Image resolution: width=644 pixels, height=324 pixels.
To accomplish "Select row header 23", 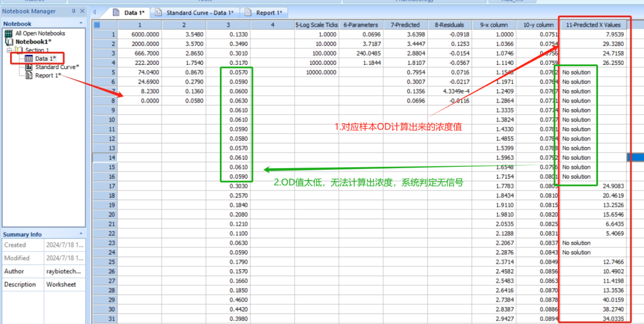I will pyautogui.click(x=105, y=243).
